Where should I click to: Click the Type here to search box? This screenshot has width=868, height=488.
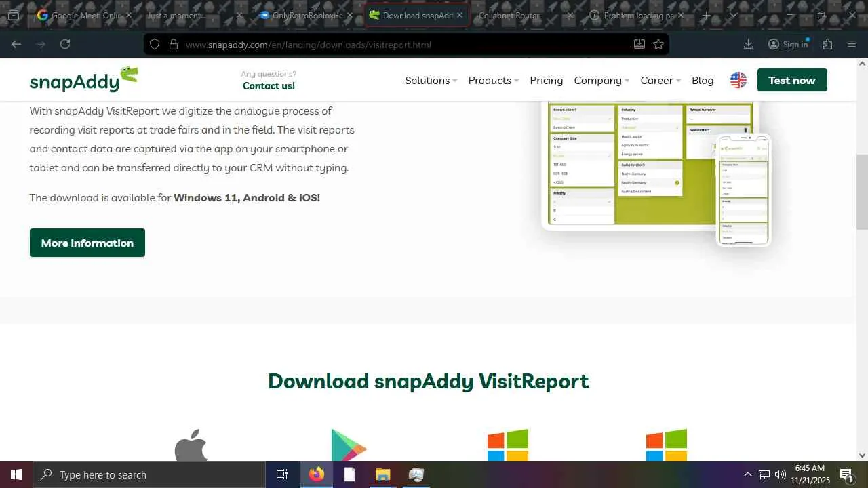click(149, 474)
